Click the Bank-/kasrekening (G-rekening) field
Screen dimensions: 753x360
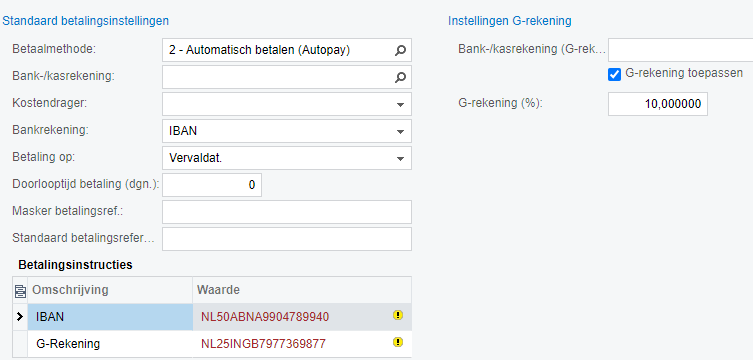click(x=680, y=50)
